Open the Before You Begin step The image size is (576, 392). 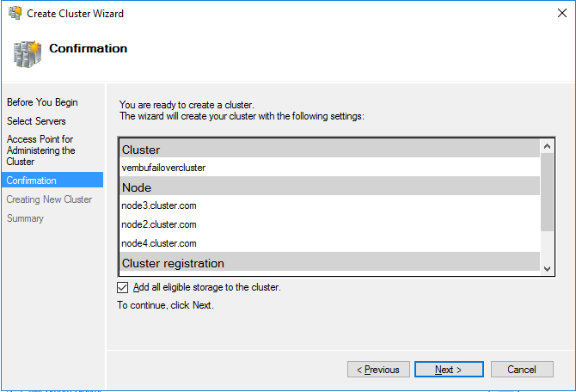tap(42, 102)
